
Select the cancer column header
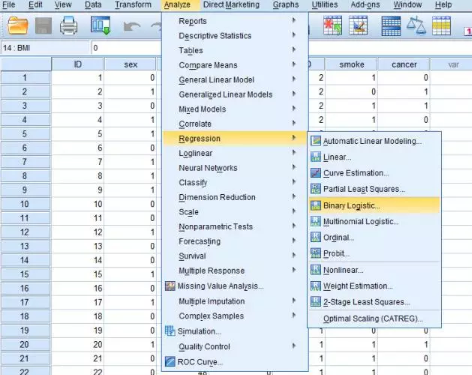point(404,64)
